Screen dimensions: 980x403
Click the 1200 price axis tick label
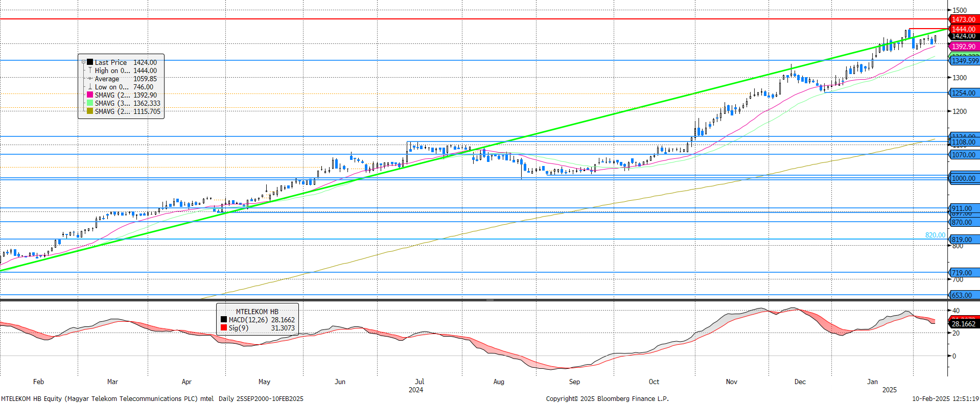coord(960,111)
